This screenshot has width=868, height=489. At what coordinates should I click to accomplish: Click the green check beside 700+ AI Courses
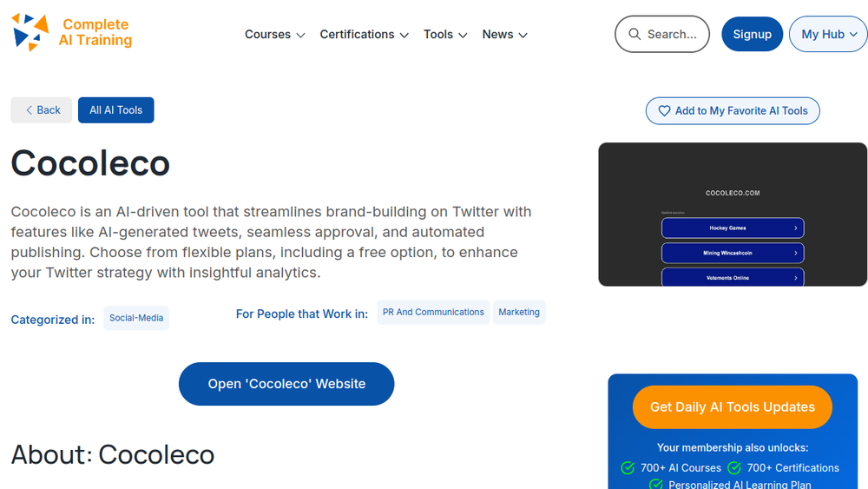click(x=628, y=468)
